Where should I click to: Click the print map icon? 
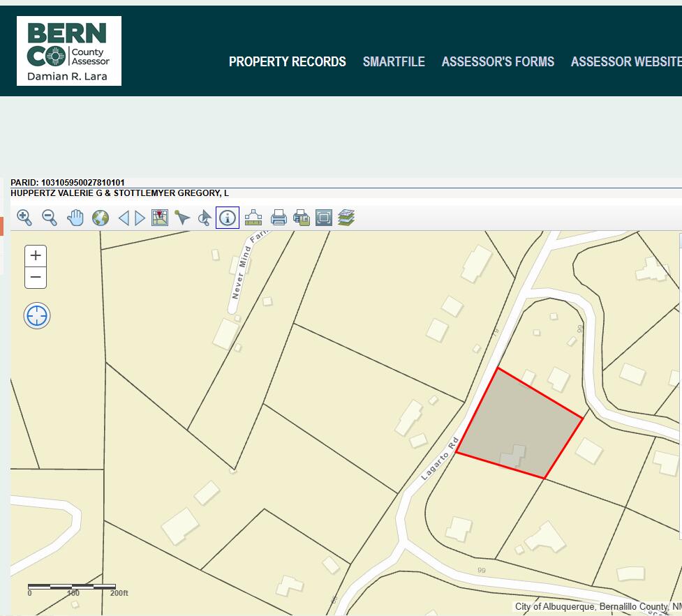pyautogui.click(x=279, y=218)
